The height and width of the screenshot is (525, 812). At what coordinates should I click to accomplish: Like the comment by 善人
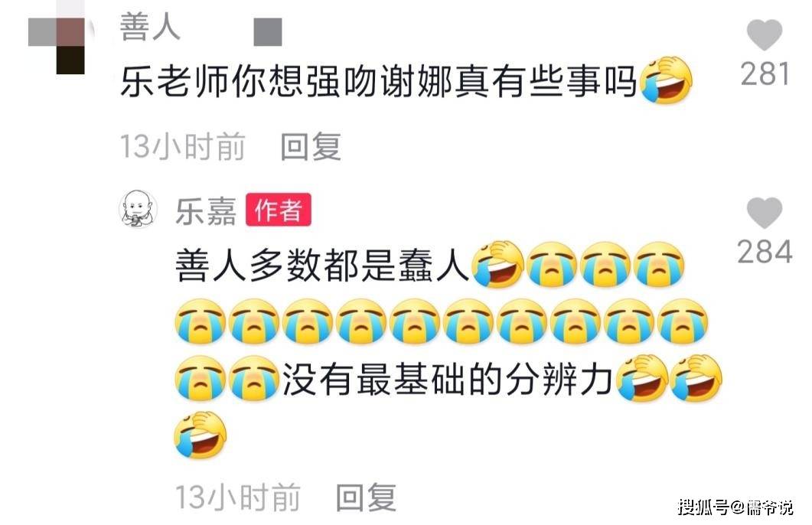click(x=765, y=35)
